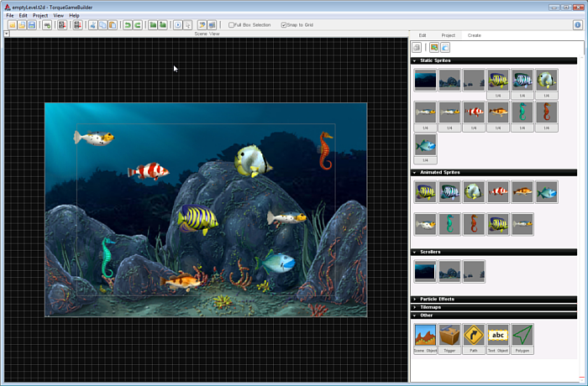Click the green Redo arrow icon
The width and height of the screenshot is (588, 386).
click(137, 25)
